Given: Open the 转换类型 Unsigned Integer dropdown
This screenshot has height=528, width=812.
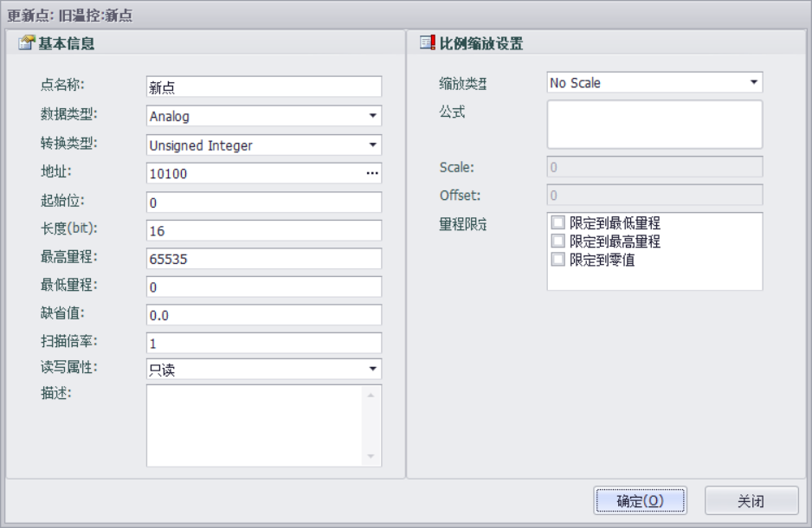Looking at the screenshot, I should tap(372, 145).
